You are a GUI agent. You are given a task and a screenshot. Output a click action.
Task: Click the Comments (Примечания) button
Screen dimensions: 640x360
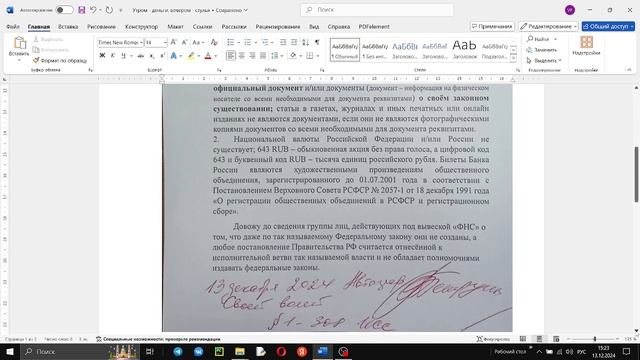pyautogui.click(x=492, y=26)
